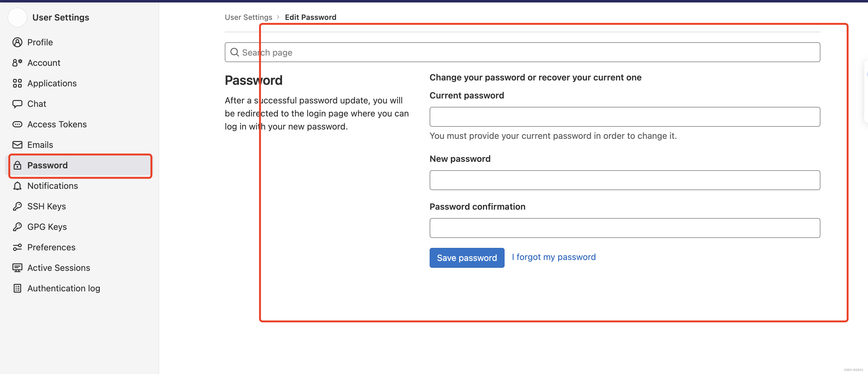The width and height of the screenshot is (868, 374).
Task: Click the Emails envelope icon
Action: (17, 145)
